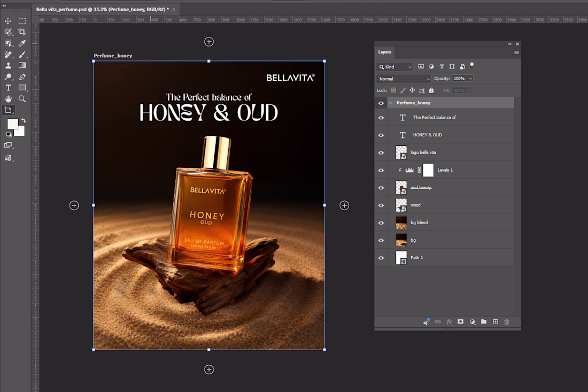Lock transparent pixels

click(393, 90)
